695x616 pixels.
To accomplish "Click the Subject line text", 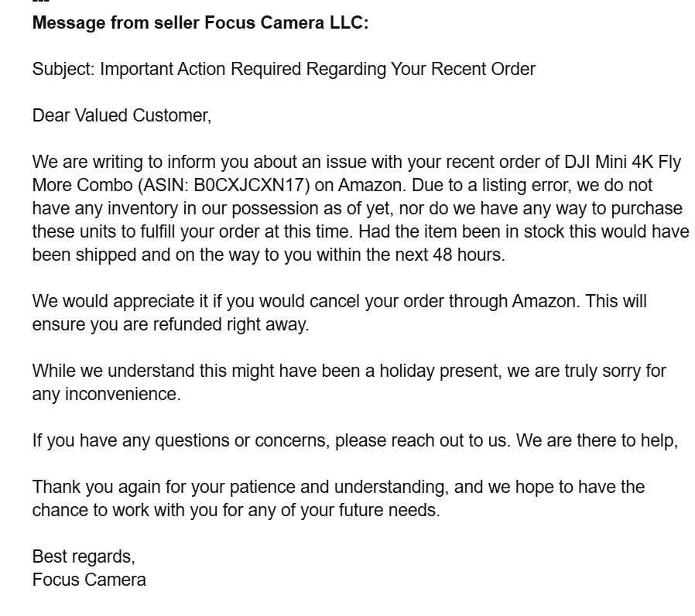I will coord(284,69).
